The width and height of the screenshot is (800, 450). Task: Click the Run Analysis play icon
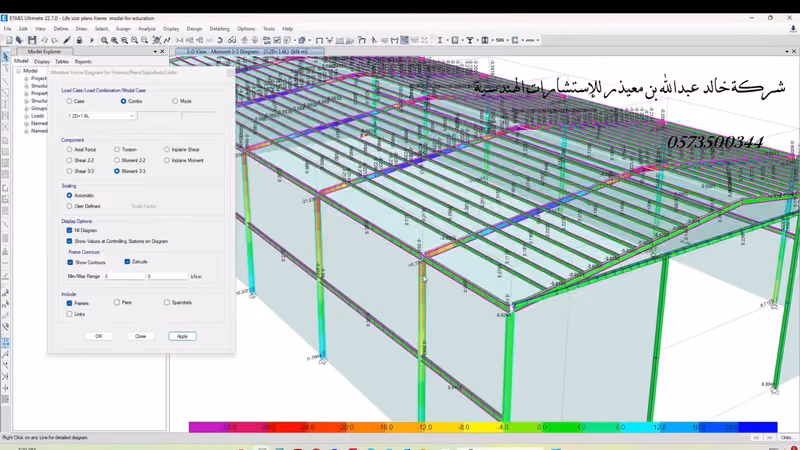pos(92,40)
